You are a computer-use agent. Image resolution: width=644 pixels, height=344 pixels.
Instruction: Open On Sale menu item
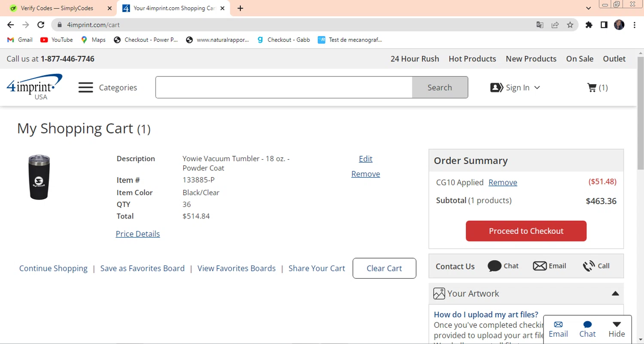tap(580, 59)
